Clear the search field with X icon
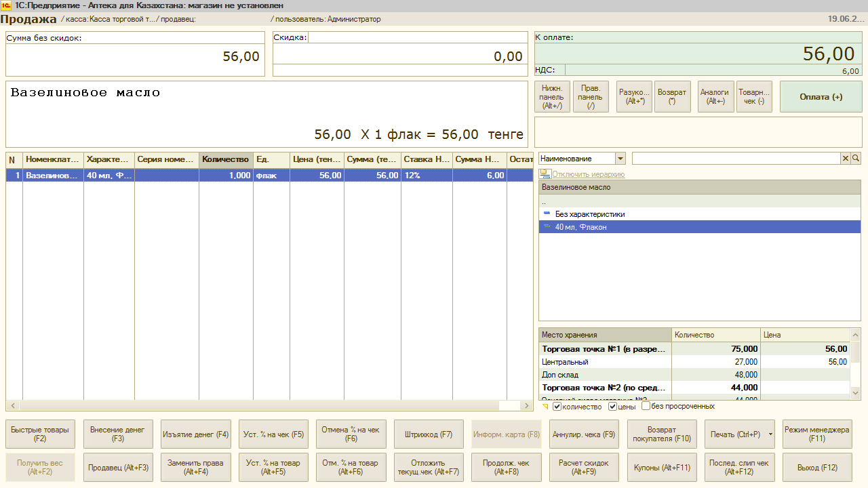Viewport: 868px width, 488px height. click(845, 159)
